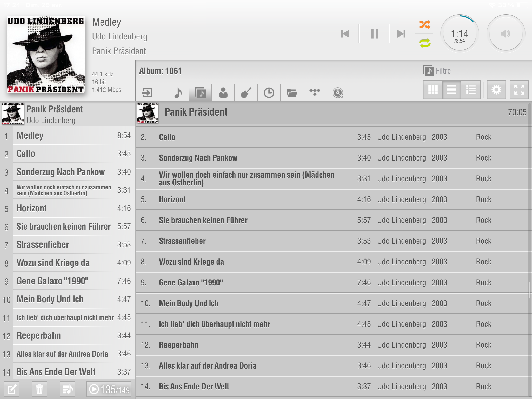Open the Qobuz streaming browser

338,92
